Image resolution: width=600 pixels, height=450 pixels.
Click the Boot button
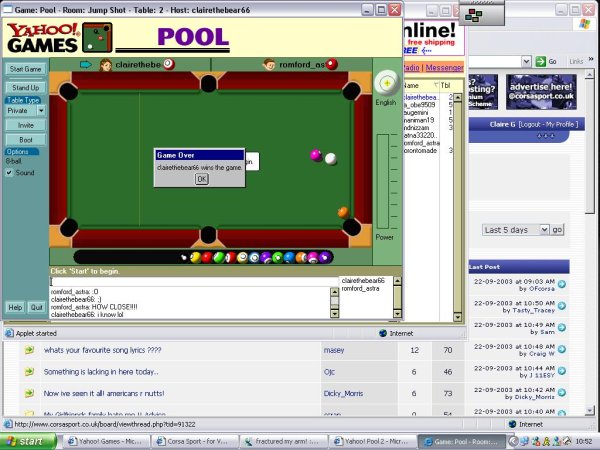[x=26, y=140]
